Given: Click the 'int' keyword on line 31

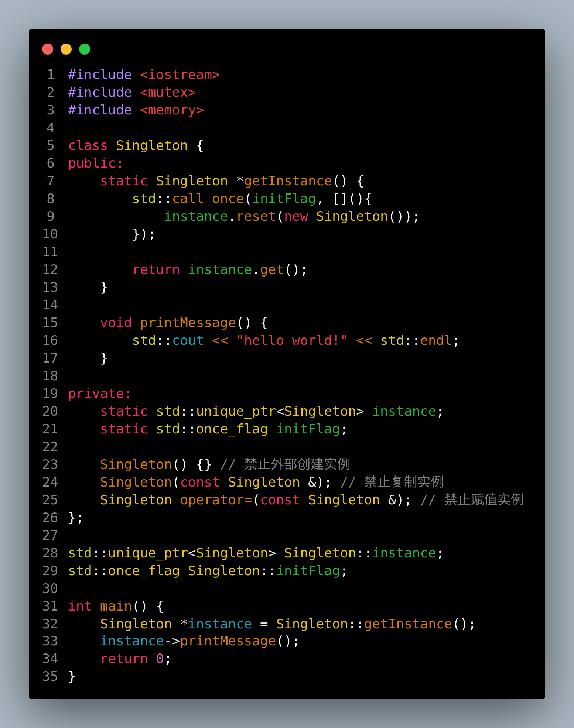Looking at the screenshot, I should coord(80,606).
